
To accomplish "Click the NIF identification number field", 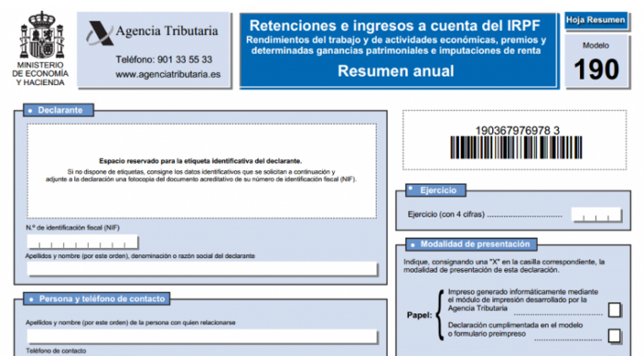I will (x=82, y=242).
